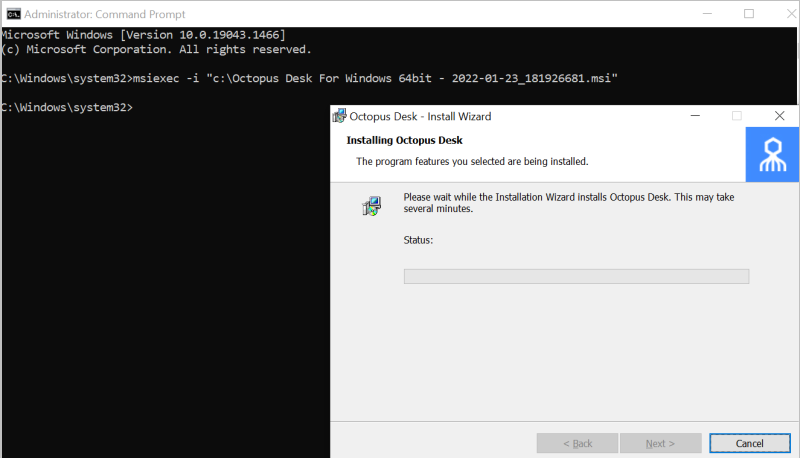The height and width of the screenshot is (458, 800).
Task: Minimize the Command Prompt window
Action: 707,14
